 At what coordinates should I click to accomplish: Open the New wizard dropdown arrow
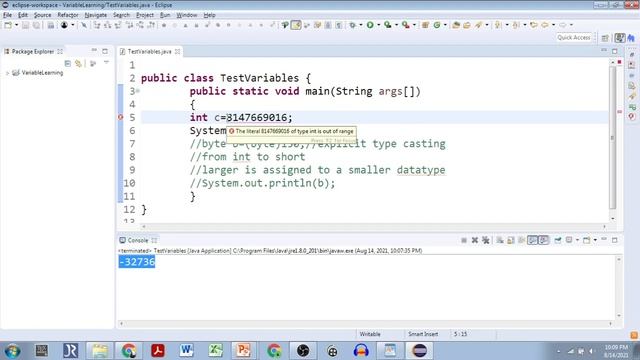tap(16, 25)
